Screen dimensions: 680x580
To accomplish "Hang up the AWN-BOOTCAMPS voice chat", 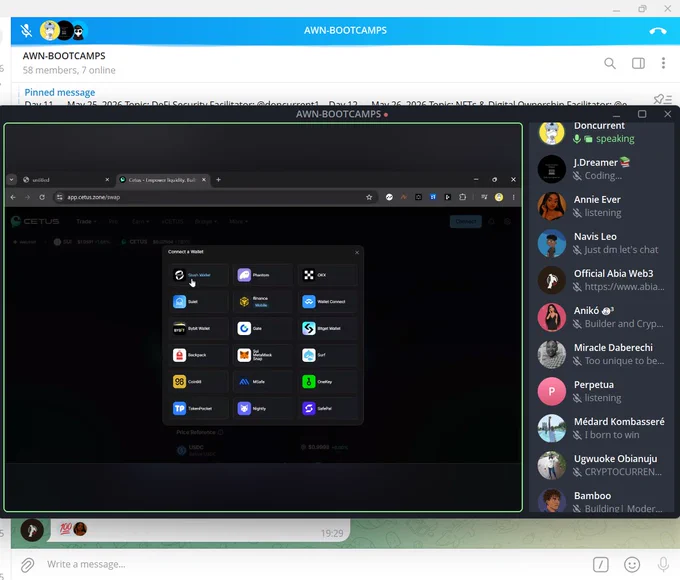I will [x=658, y=31].
